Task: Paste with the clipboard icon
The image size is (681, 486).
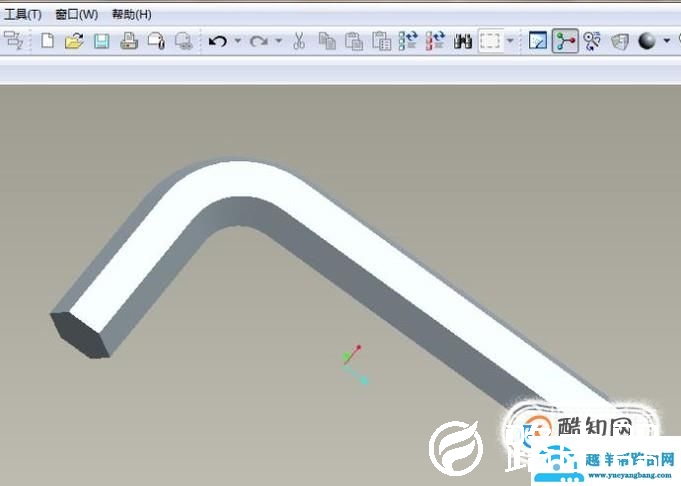Action: [x=354, y=41]
